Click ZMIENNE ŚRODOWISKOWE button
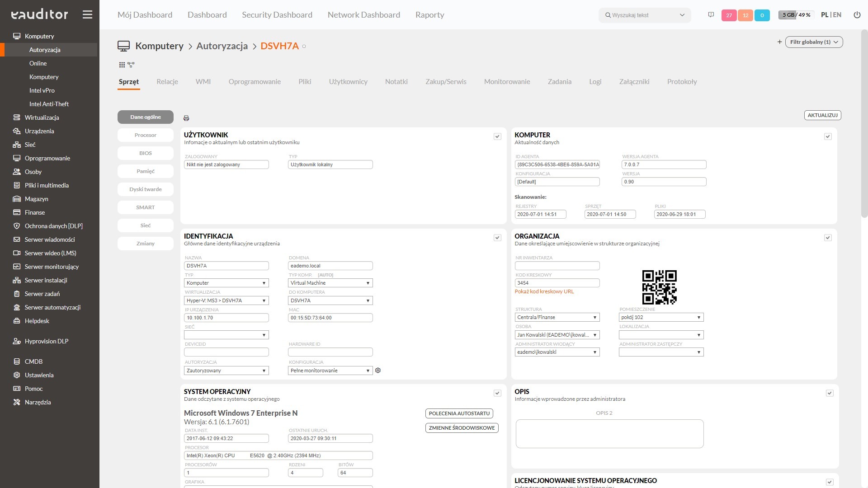This screenshot has height=488, width=868. coord(462,428)
